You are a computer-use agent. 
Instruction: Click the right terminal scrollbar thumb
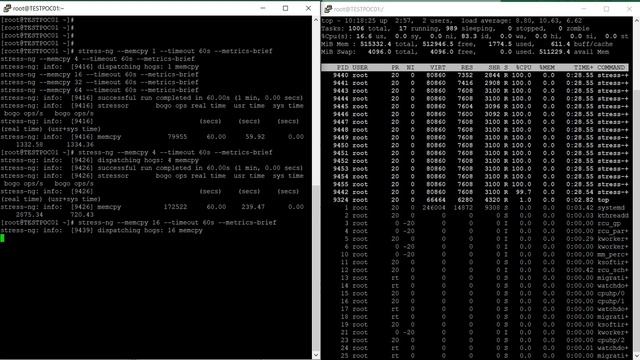(636, 221)
